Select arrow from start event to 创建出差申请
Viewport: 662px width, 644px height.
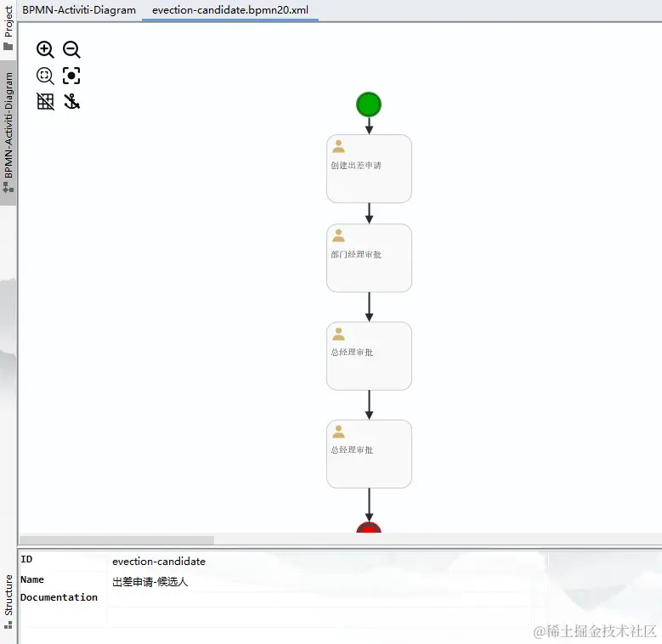369,126
